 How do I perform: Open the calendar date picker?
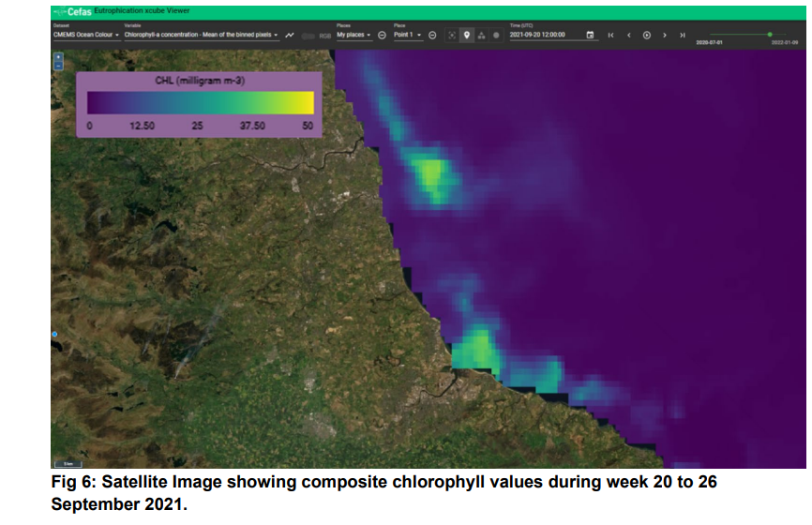(x=590, y=36)
